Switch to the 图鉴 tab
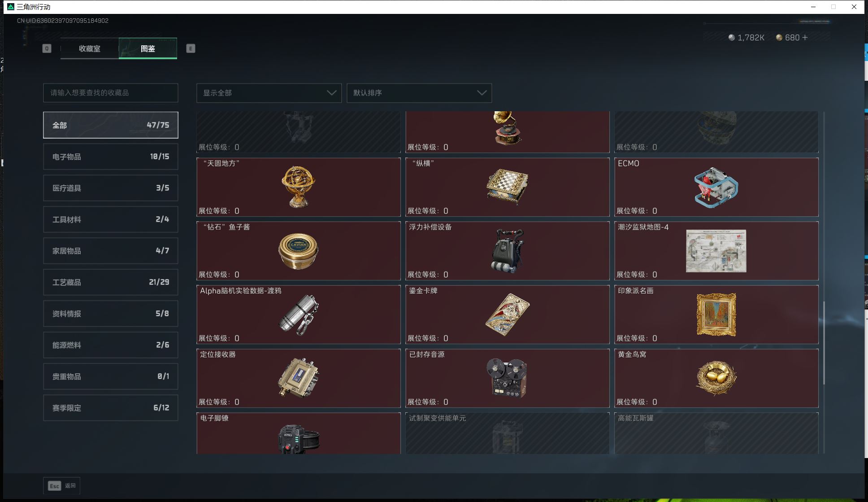Image resolution: width=868 pixels, height=502 pixels. point(148,48)
